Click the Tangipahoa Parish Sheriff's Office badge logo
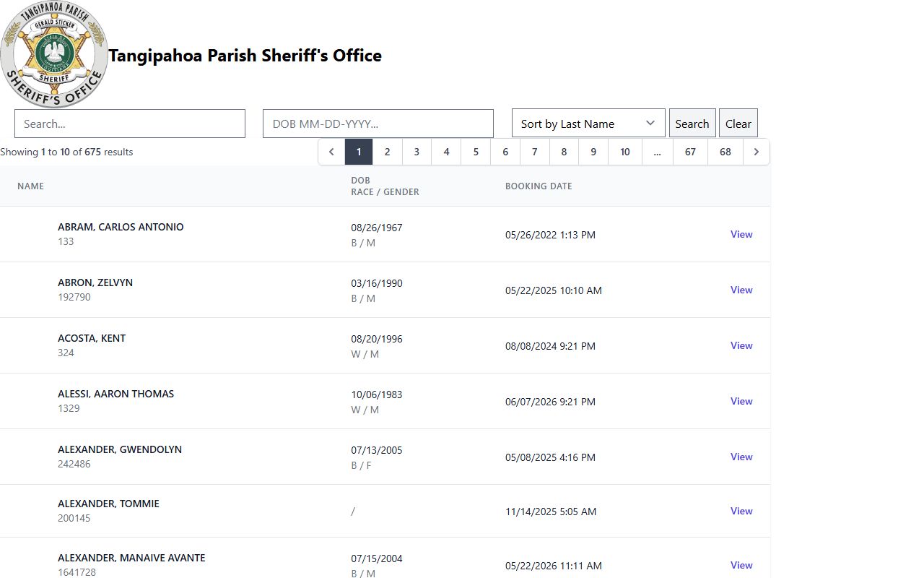 [54, 54]
